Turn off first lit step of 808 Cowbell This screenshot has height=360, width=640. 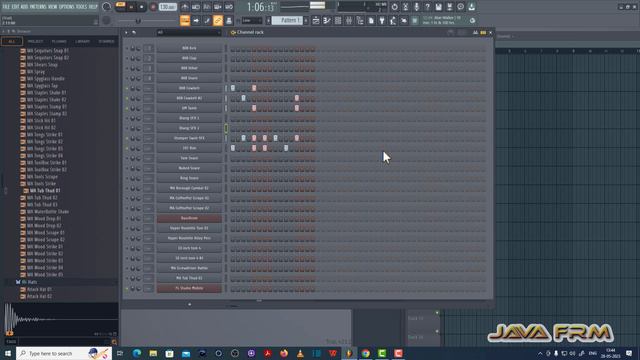[x=233, y=88]
